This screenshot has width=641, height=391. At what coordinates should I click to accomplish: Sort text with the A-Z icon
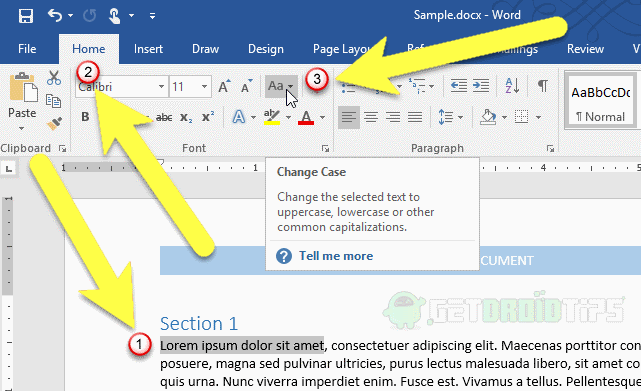click(512, 86)
